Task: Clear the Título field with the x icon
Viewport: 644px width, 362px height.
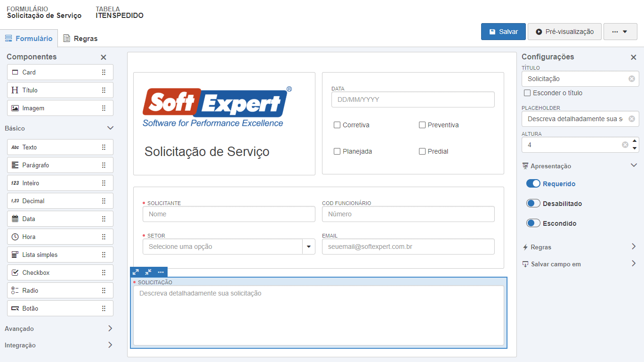Action: pos(632,79)
